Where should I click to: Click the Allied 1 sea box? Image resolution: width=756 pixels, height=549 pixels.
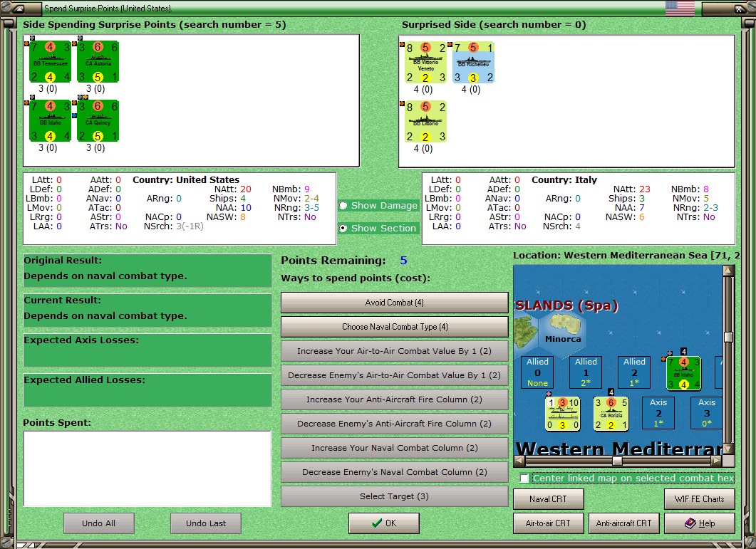point(586,372)
